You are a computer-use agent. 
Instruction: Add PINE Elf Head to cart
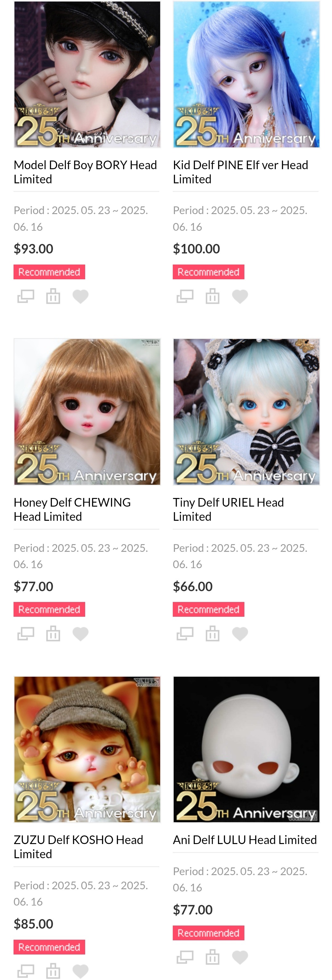pos(212,296)
